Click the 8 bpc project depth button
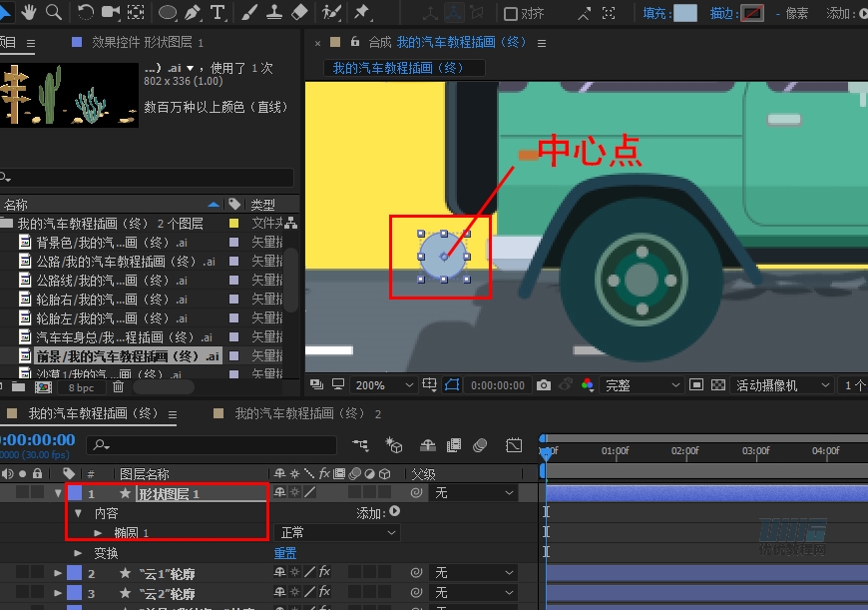 pos(82,386)
